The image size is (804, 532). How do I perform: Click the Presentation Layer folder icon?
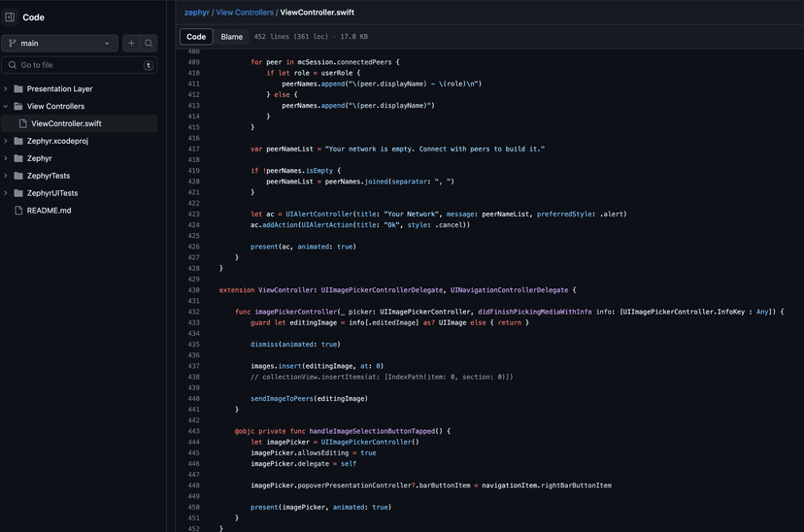coord(18,88)
